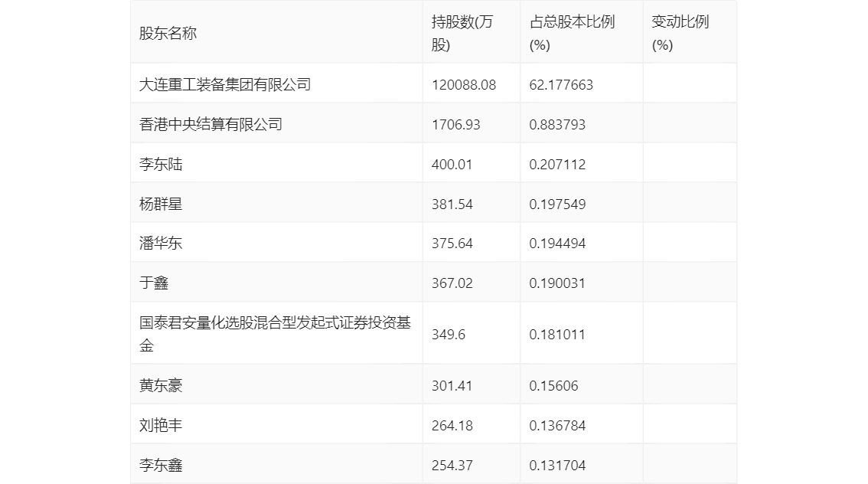The image size is (868, 484).
Task: Click the percentage 0.136784
Action: (x=557, y=426)
